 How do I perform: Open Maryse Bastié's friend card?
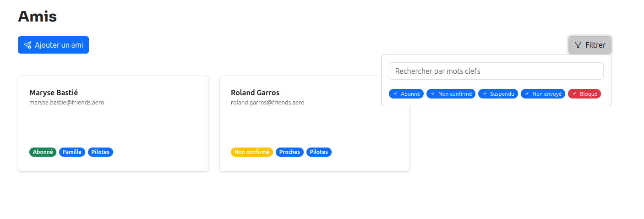(x=113, y=124)
